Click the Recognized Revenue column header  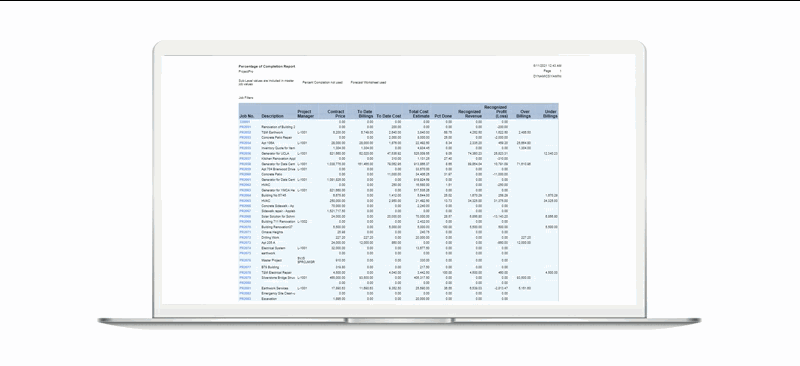469,113
